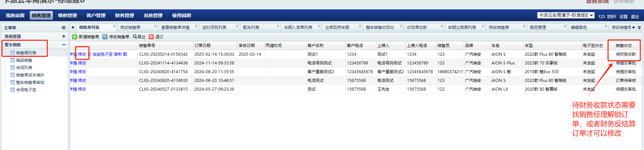Click the 发起电子签 link
644x150 pixels.
pos(103,54)
